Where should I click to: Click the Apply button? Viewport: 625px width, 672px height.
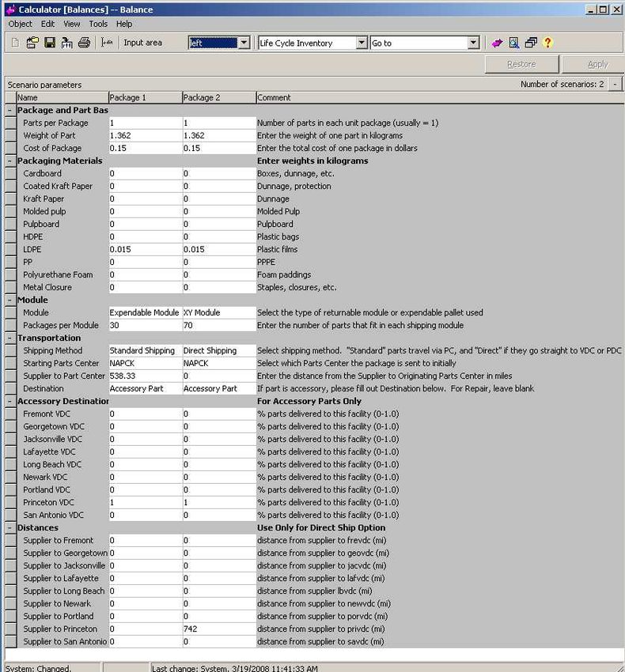[597, 64]
